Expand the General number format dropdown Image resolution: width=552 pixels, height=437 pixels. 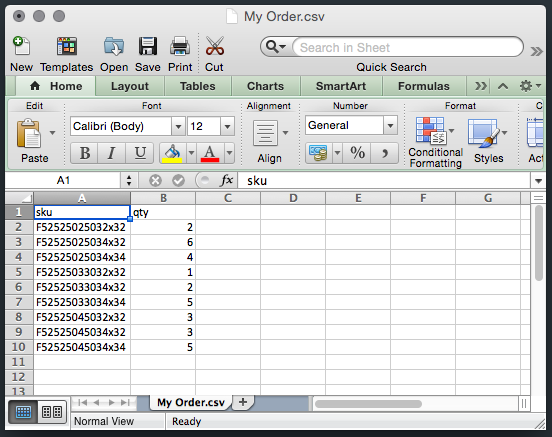(390, 125)
